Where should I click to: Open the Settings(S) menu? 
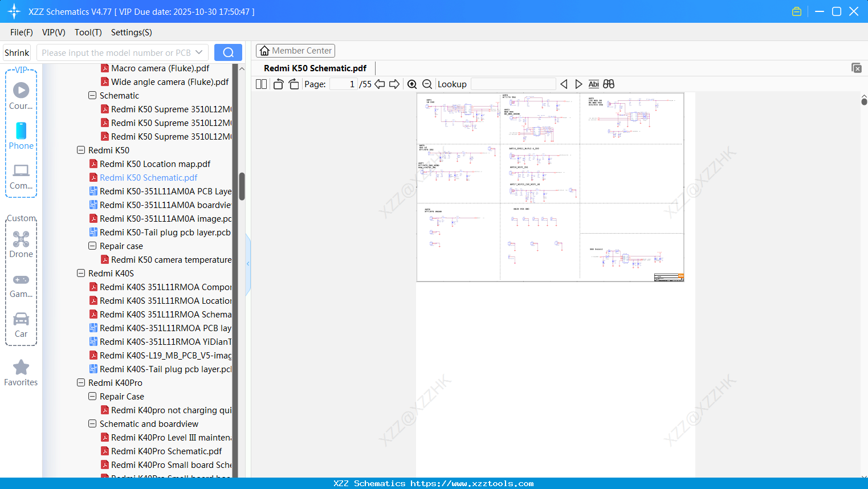click(x=132, y=32)
